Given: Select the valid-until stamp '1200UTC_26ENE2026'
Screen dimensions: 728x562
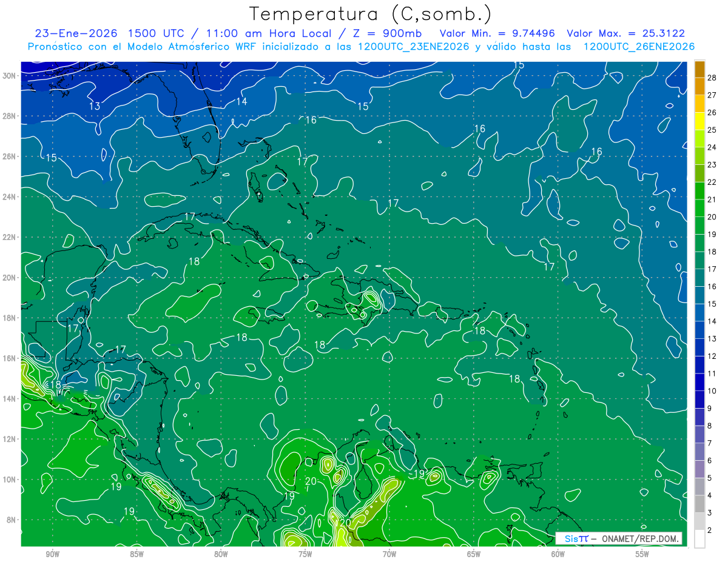Looking at the screenshot, I should pos(638,46).
